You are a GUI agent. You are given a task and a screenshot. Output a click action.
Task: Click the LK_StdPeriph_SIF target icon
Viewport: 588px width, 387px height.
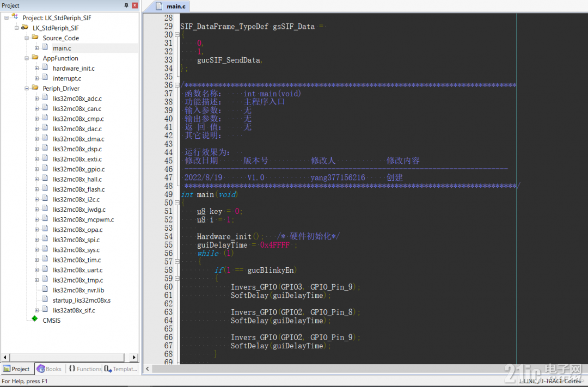pos(24,27)
